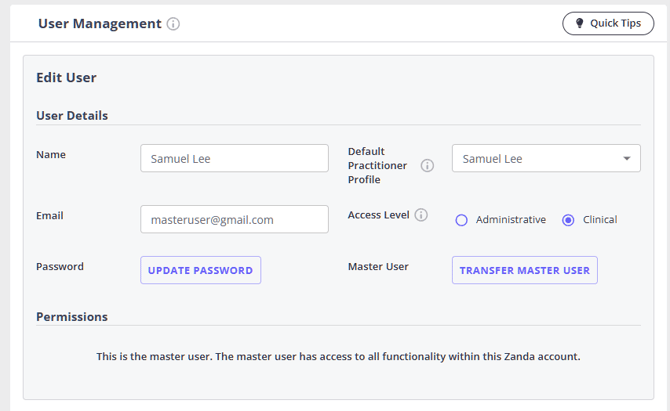Click the Administrative label text

[510, 220]
